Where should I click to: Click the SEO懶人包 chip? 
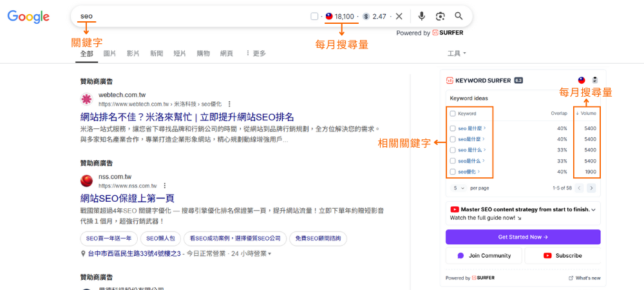point(160,238)
